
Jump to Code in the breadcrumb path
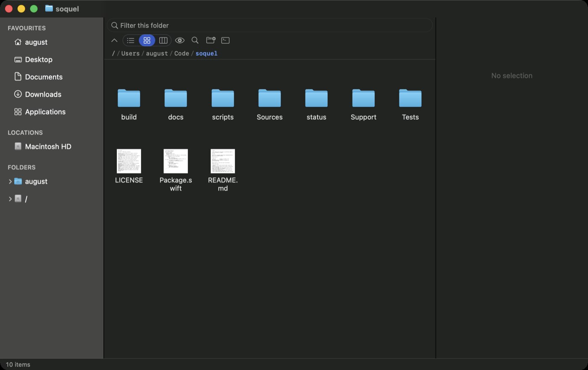[x=181, y=53]
